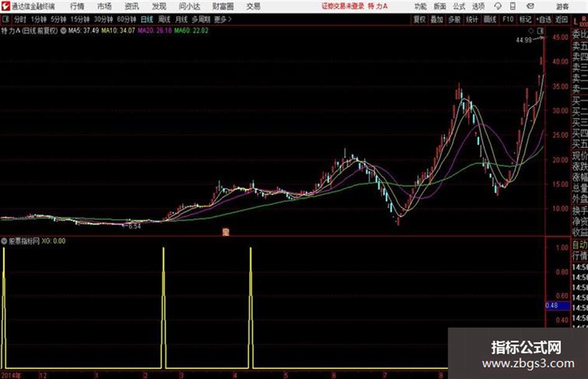Open the envelope message icon
Screen dimensions: 588x379
pyautogui.click(x=530, y=6)
